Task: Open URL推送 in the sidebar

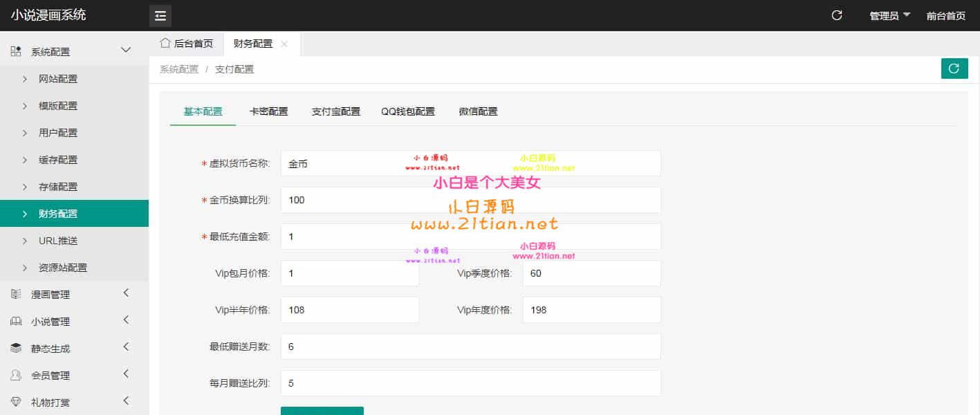Action: point(74,241)
